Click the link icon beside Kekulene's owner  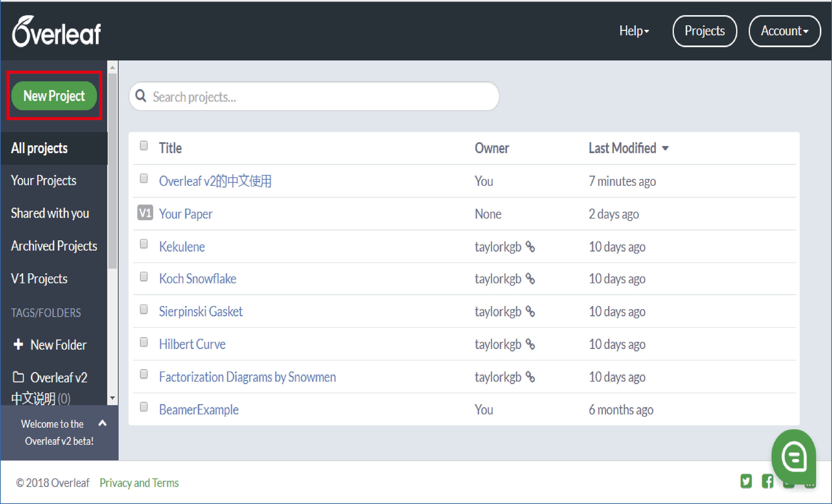tap(530, 247)
